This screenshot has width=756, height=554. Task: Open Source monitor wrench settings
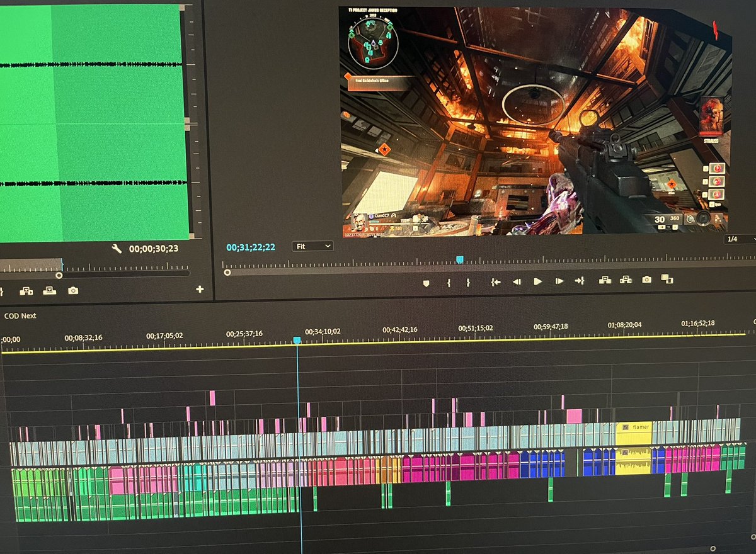pos(117,249)
